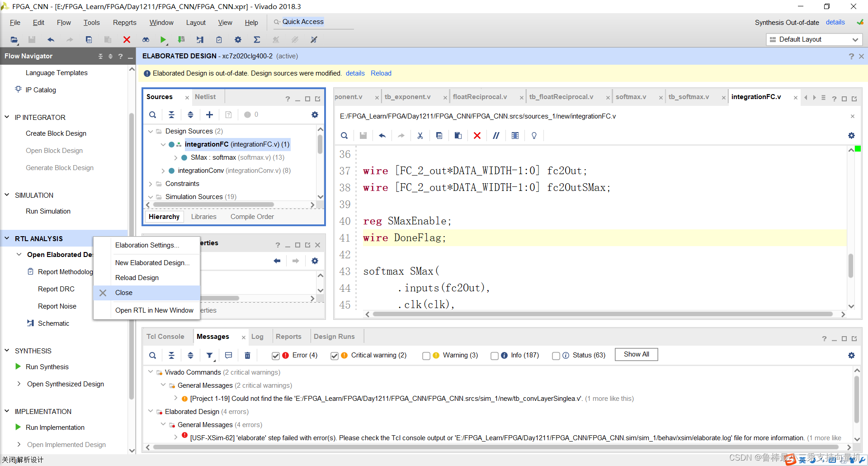The image size is (868, 466).
Task: Switch to the Netlist tab
Action: (x=205, y=97)
